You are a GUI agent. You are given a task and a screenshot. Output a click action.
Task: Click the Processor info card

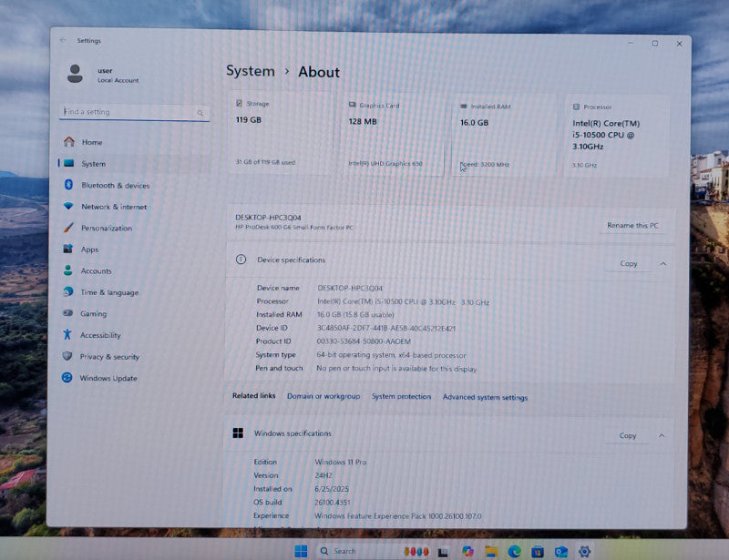(x=617, y=137)
